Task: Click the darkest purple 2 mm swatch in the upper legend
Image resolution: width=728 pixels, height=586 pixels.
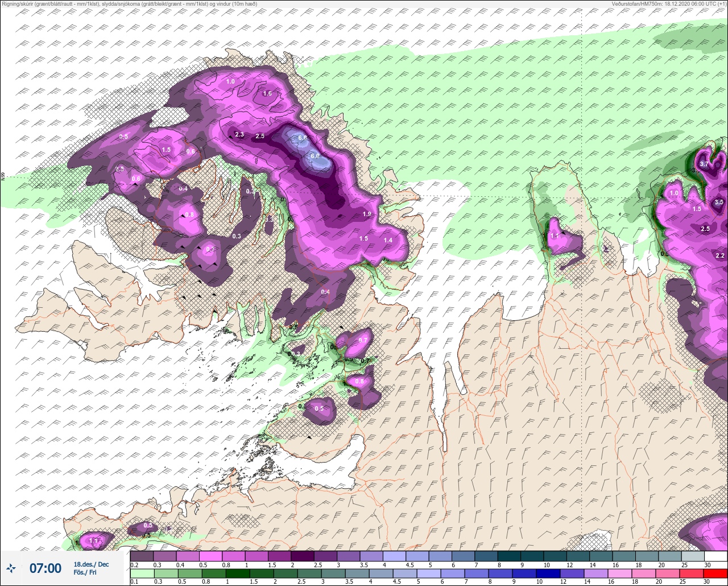Action: click(x=302, y=556)
